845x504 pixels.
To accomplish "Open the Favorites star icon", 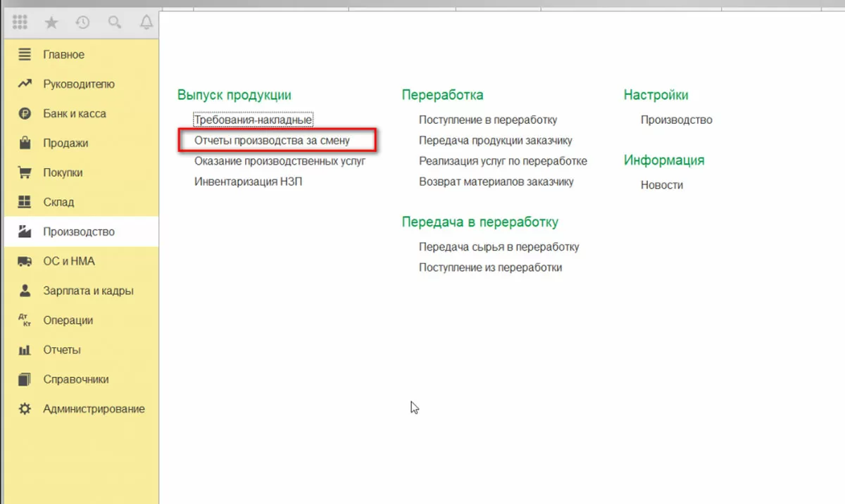I will point(51,23).
